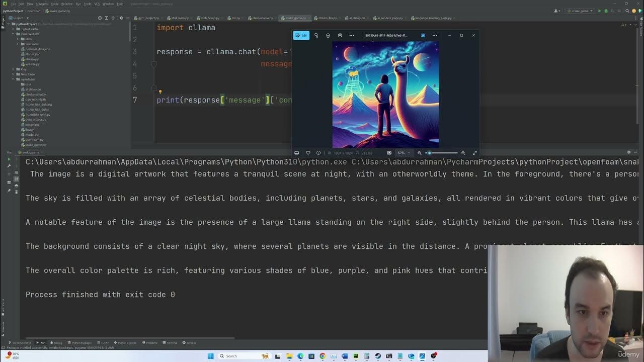Click the zoom out magnifier in Photos
Image resolution: width=644 pixels, height=362 pixels.
coord(420,153)
